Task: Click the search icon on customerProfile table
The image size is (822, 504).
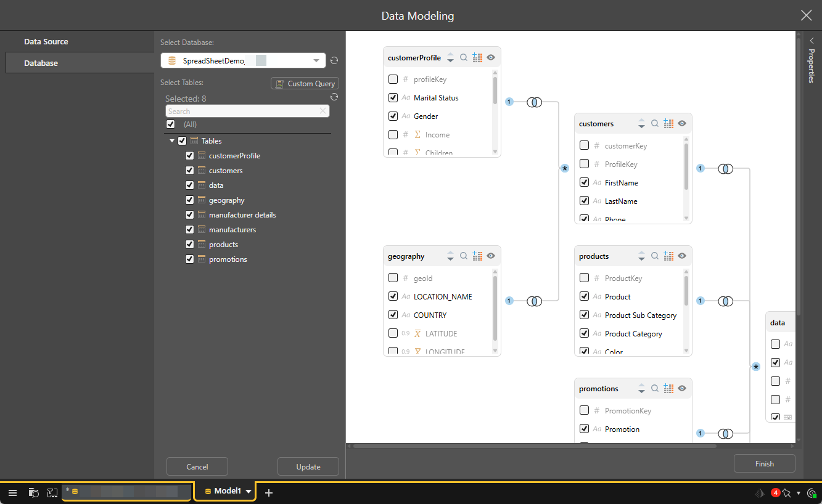Action: [464, 57]
